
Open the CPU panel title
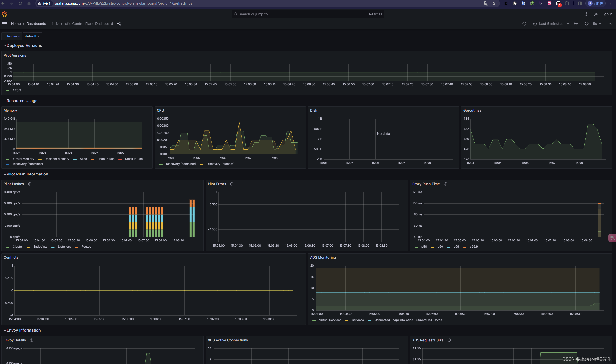[160, 110]
